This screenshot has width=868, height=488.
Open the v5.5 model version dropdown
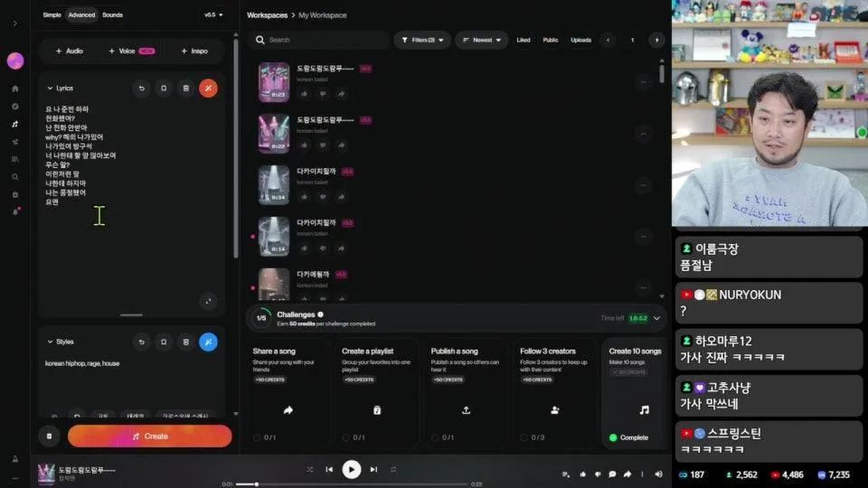tap(213, 14)
